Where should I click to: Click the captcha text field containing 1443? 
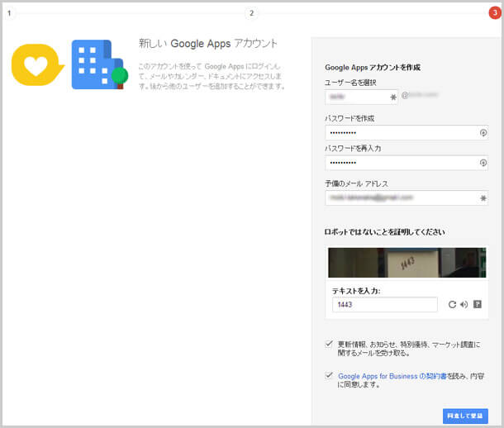point(385,304)
